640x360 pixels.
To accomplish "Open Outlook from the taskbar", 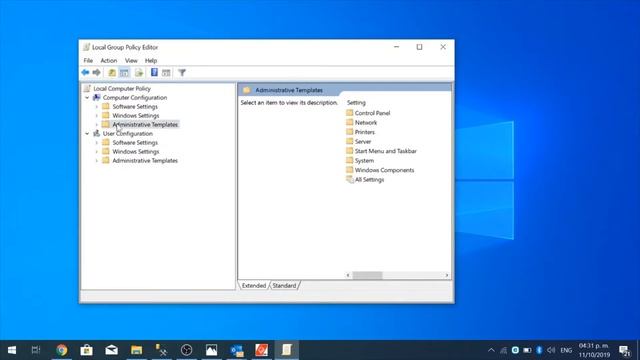I will pos(236,350).
